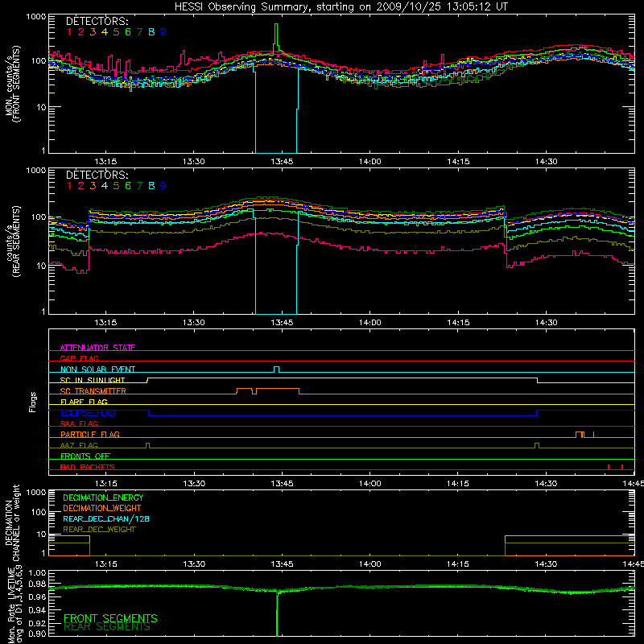Click the 13:45 tick under front segments plot
Screen dimensions: 644x644
tap(283, 162)
